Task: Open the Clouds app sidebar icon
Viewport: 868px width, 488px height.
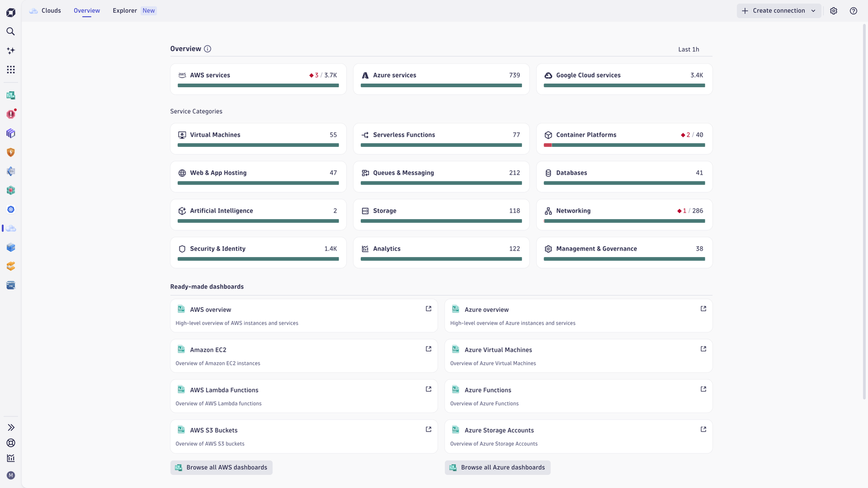Action: pos(11,228)
